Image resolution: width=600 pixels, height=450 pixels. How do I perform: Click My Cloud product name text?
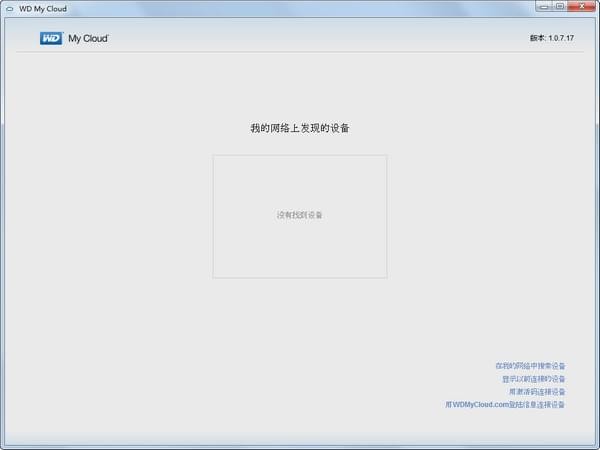click(x=88, y=39)
